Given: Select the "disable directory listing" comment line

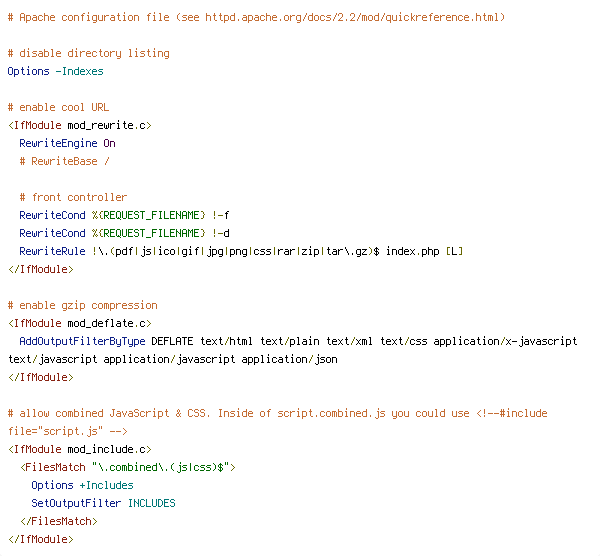Looking at the screenshot, I should click(x=88, y=53).
